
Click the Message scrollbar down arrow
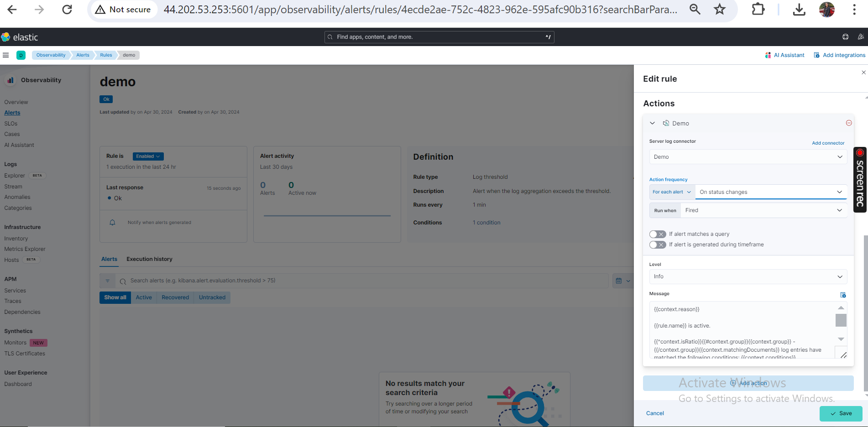(x=841, y=339)
